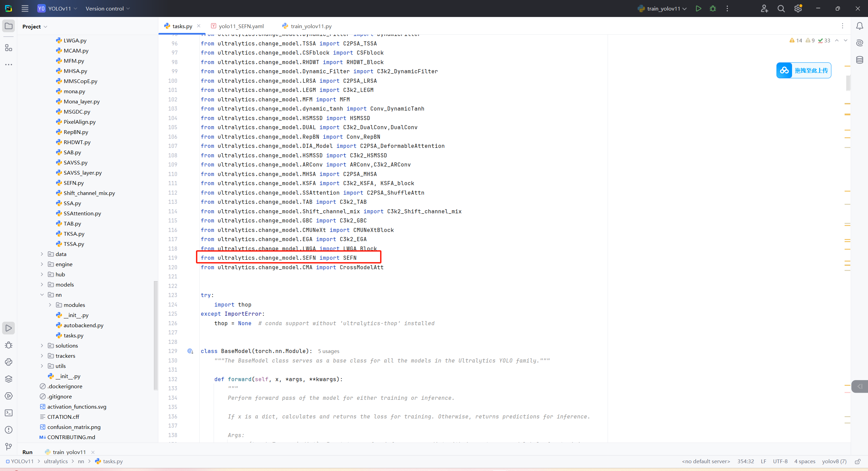Screen dimensions: 868x471
Task: Toggle read-only lock in status bar
Action: [x=857, y=462]
